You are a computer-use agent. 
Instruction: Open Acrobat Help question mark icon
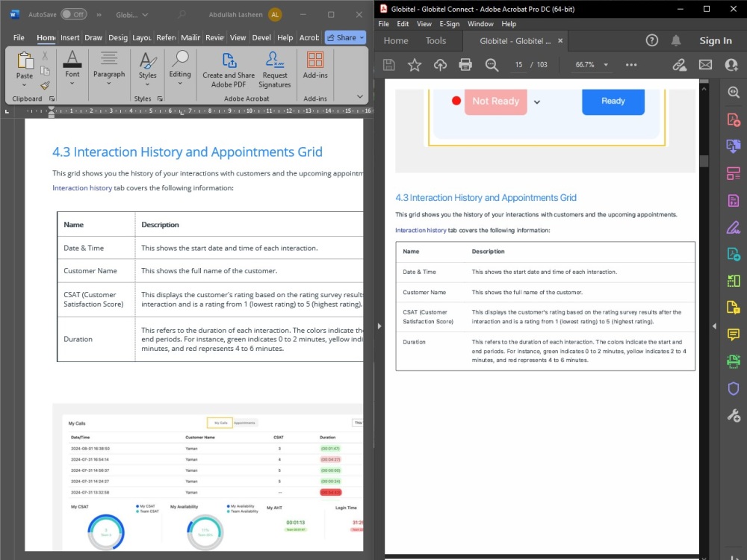[x=651, y=40]
